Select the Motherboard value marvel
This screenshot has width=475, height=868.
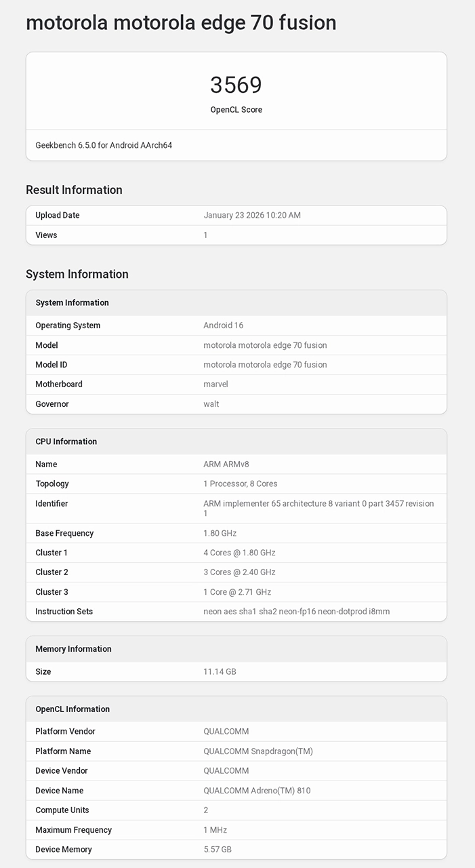(x=215, y=384)
